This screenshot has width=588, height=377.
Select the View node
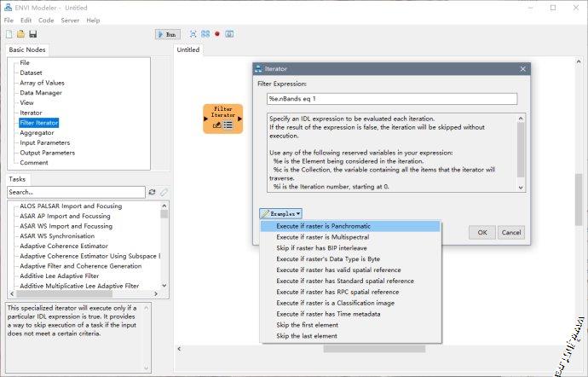tap(26, 102)
